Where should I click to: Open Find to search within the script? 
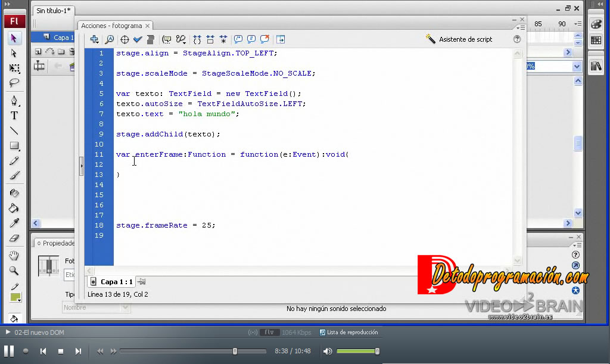click(110, 39)
